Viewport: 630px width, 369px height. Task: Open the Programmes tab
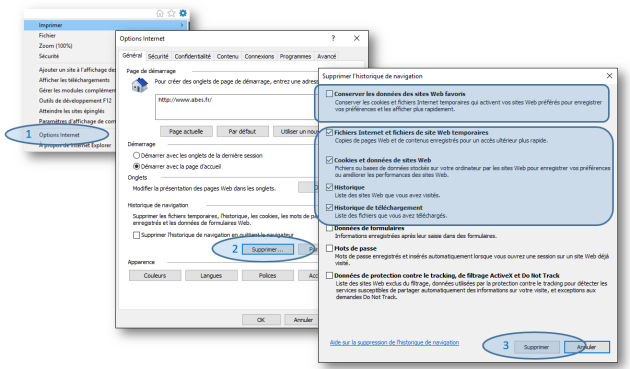coord(295,57)
